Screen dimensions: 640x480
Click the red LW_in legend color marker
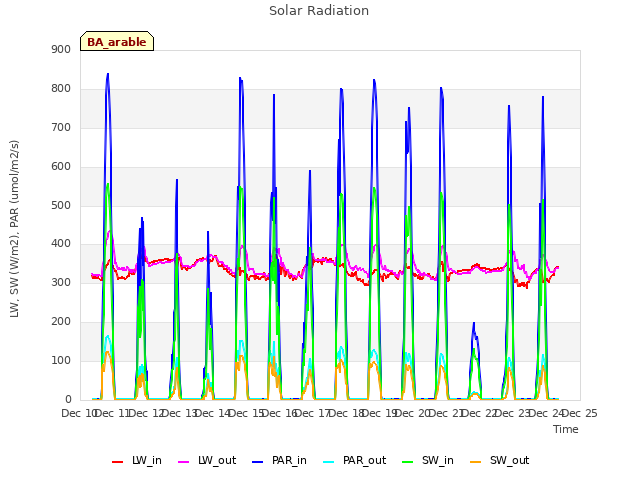(x=117, y=462)
